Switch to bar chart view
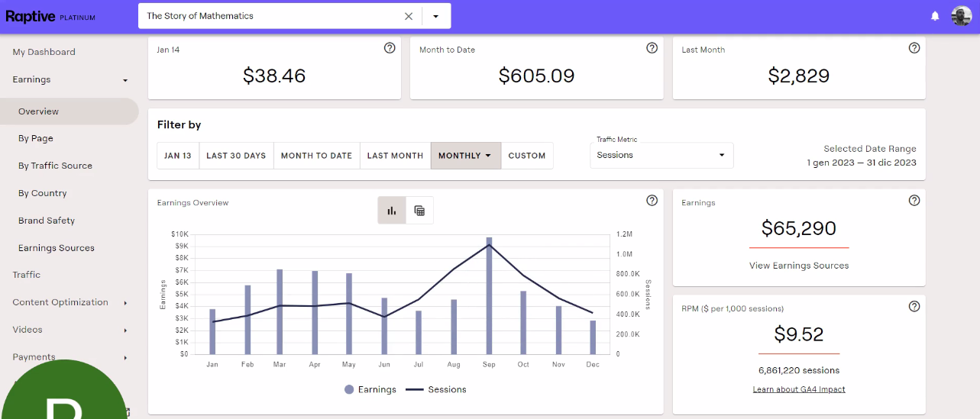 pyautogui.click(x=392, y=211)
